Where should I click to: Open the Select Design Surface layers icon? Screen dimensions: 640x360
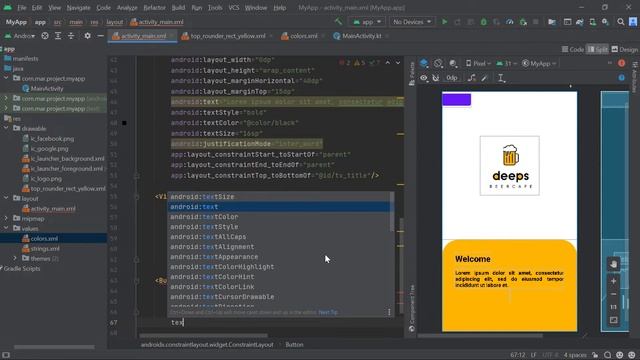coord(424,63)
